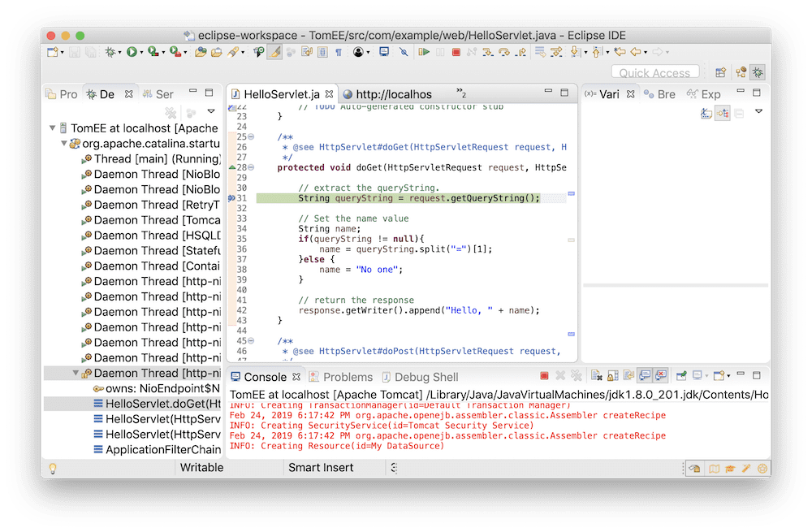Click the Step Over icon

click(x=504, y=52)
